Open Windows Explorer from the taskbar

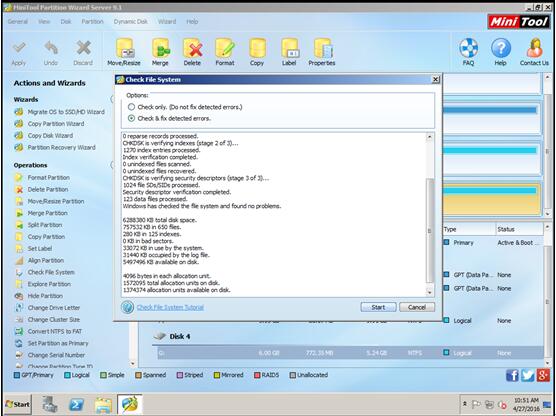click(103, 404)
